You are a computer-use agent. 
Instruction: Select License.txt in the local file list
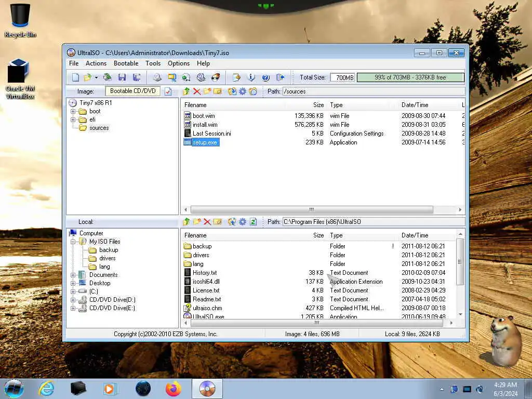206,290
